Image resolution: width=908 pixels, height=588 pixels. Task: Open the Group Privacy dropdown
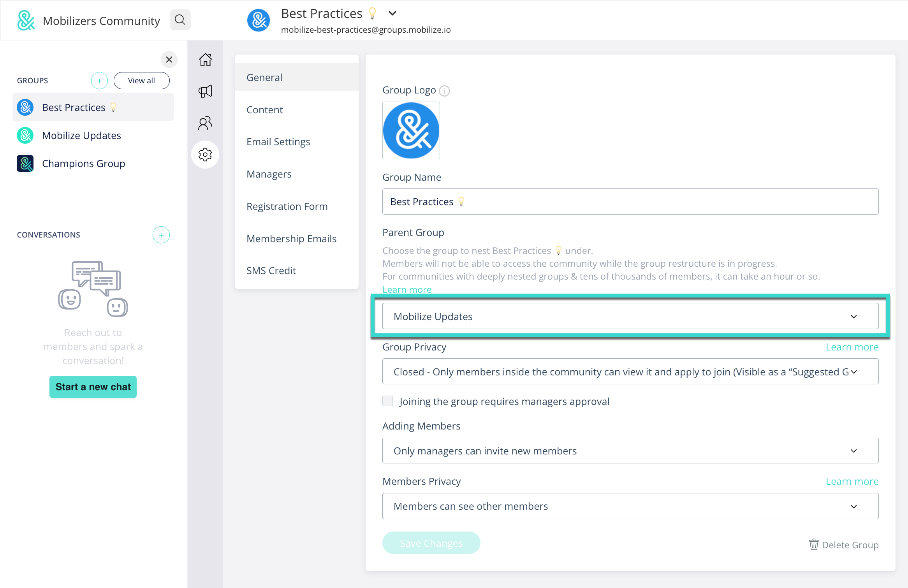(x=630, y=371)
